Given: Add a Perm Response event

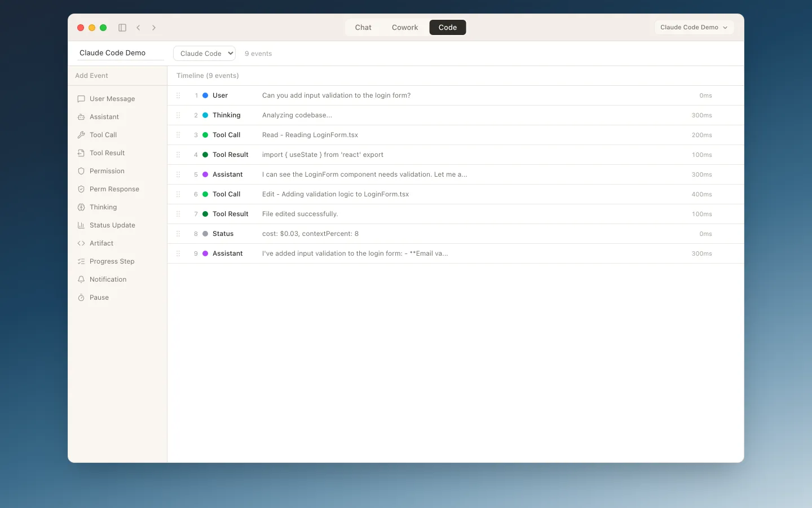Looking at the screenshot, I should [x=114, y=189].
